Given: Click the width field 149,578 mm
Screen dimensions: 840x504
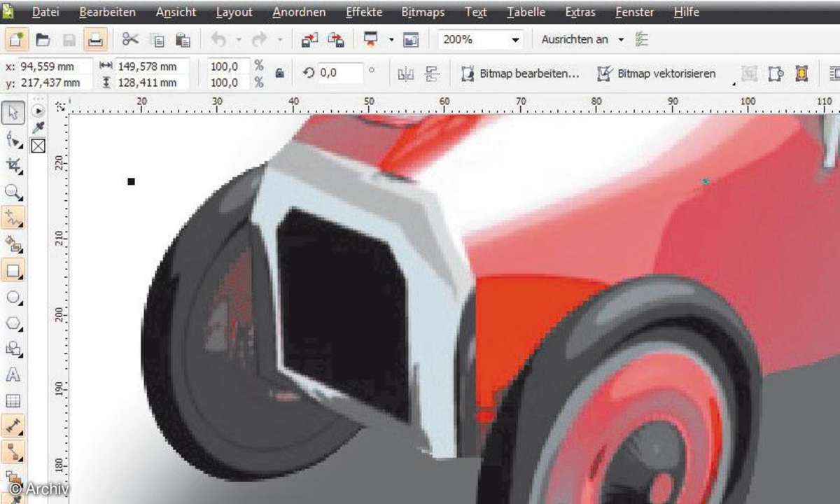Looking at the screenshot, I should 152,66.
